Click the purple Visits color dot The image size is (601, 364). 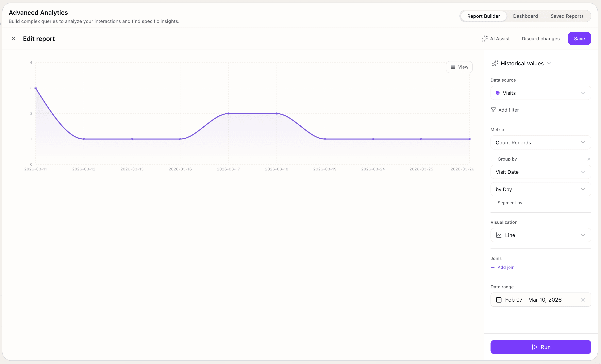click(x=498, y=93)
